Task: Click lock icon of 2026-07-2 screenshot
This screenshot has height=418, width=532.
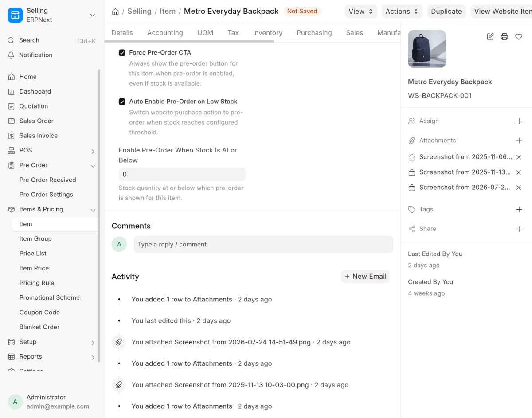Action: tap(412, 188)
